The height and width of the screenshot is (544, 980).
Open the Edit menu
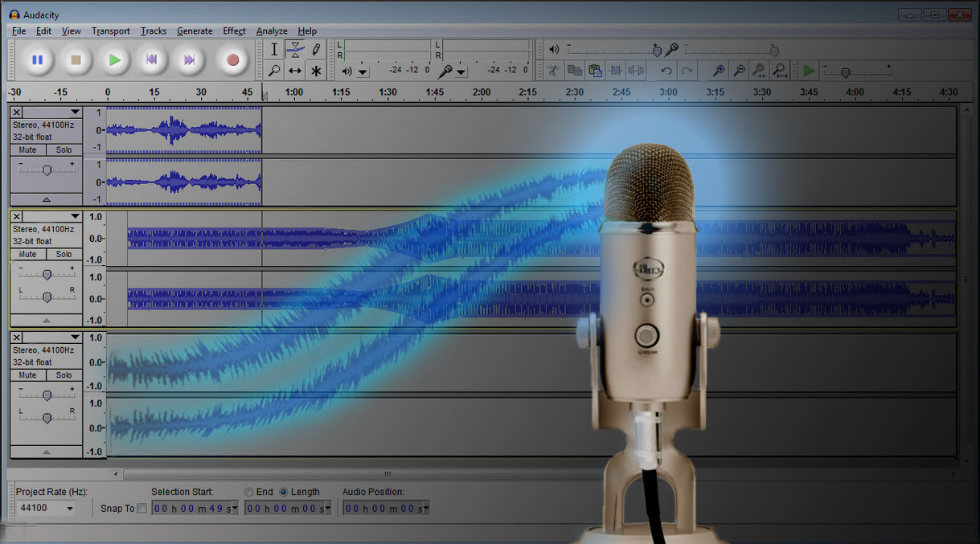[43, 31]
